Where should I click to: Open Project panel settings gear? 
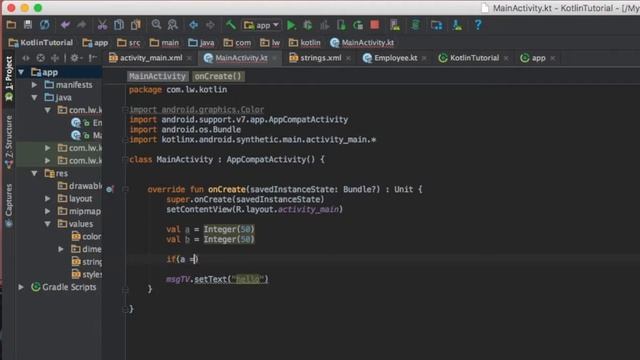(75, 58)
